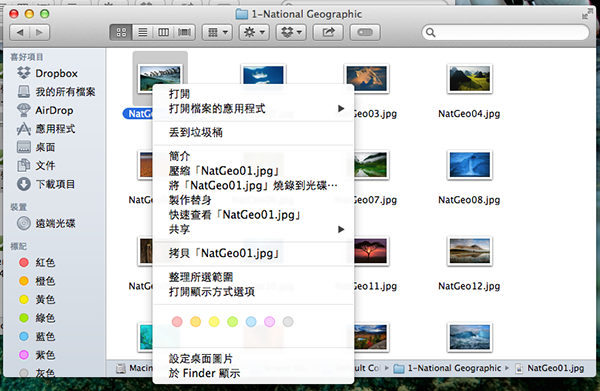Select 遠端光碟 under devices

click(46, 223)
